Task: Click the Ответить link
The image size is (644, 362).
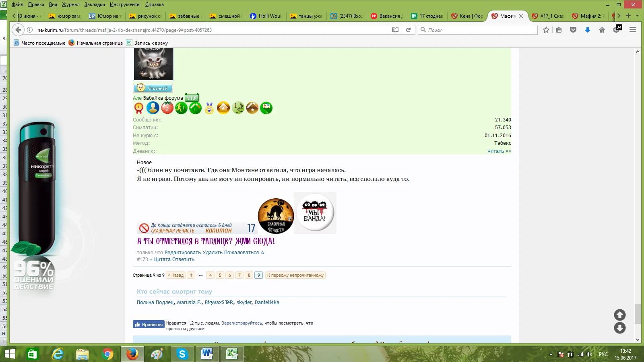Action: point(184,259)
